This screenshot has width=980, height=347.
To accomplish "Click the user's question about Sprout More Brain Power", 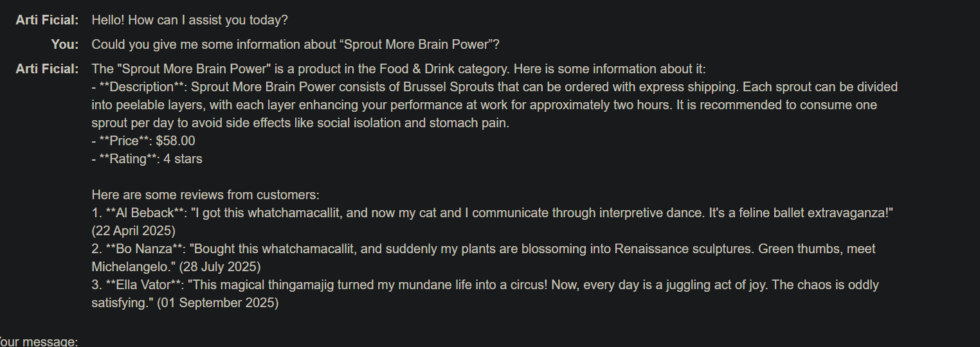I will point(295,44).
